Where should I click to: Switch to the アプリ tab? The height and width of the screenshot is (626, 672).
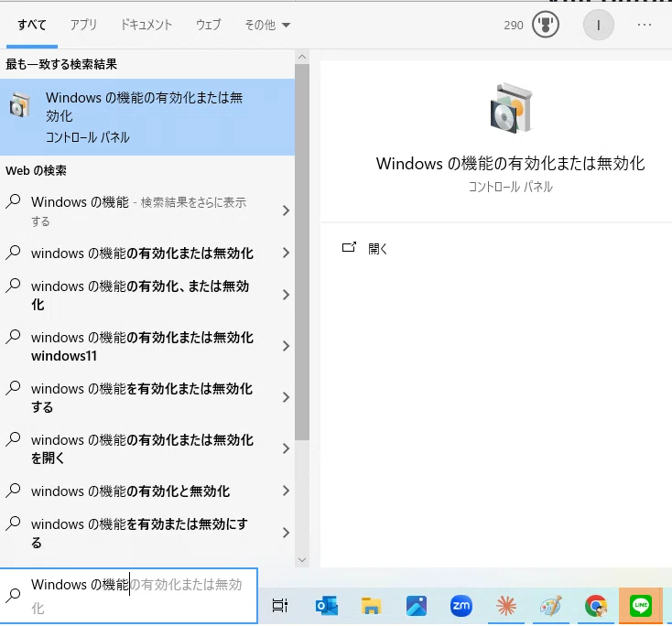pos(83,25)
